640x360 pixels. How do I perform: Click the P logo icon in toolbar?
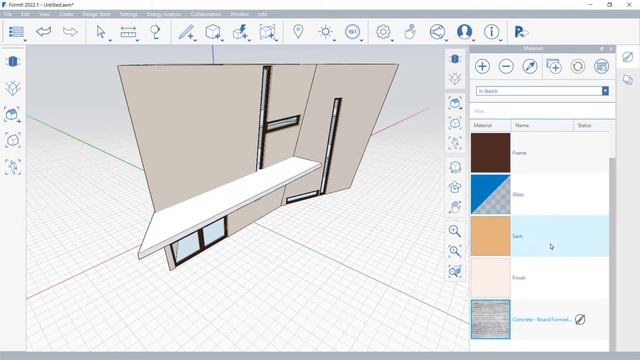coord(520,32)
